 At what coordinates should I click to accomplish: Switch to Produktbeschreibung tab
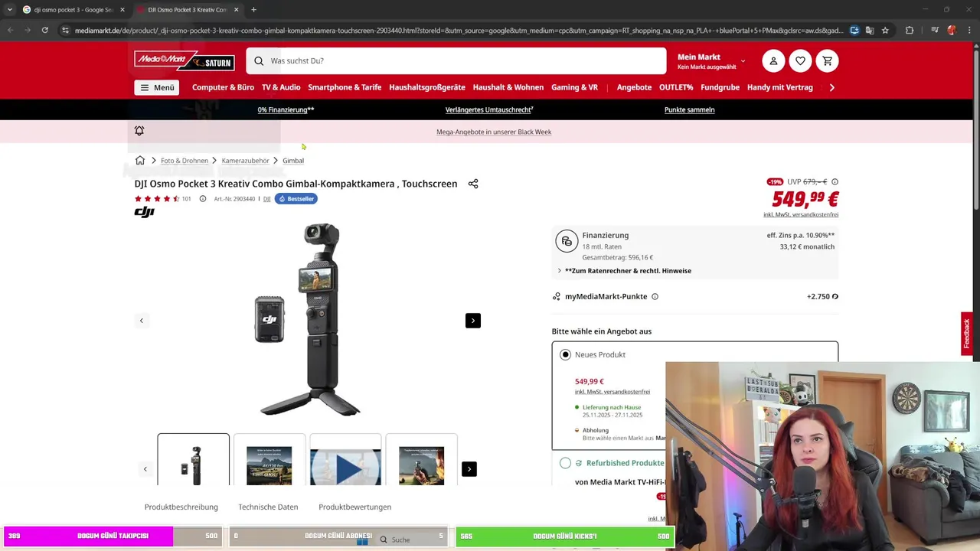coord(181,507)
